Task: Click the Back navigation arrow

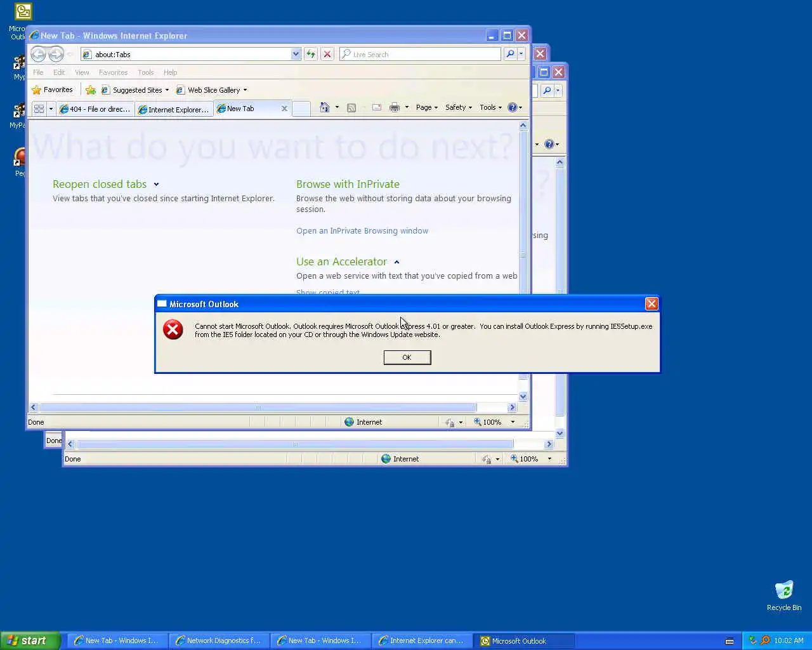Action: click(38, 54)
